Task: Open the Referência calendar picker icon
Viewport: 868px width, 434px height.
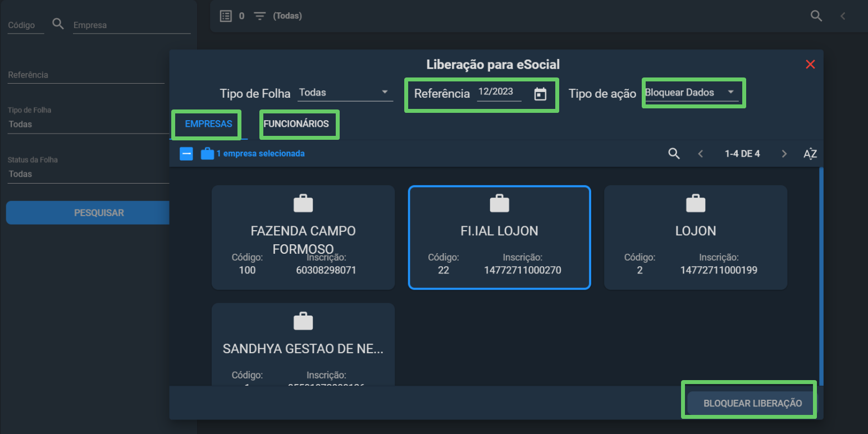Action: coord(540,94)
